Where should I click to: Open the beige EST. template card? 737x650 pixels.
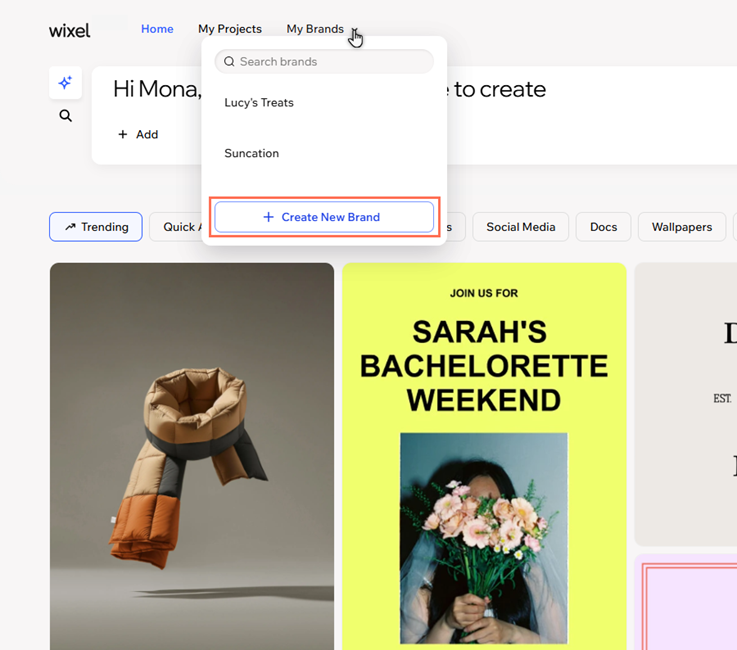click(686, 404)
